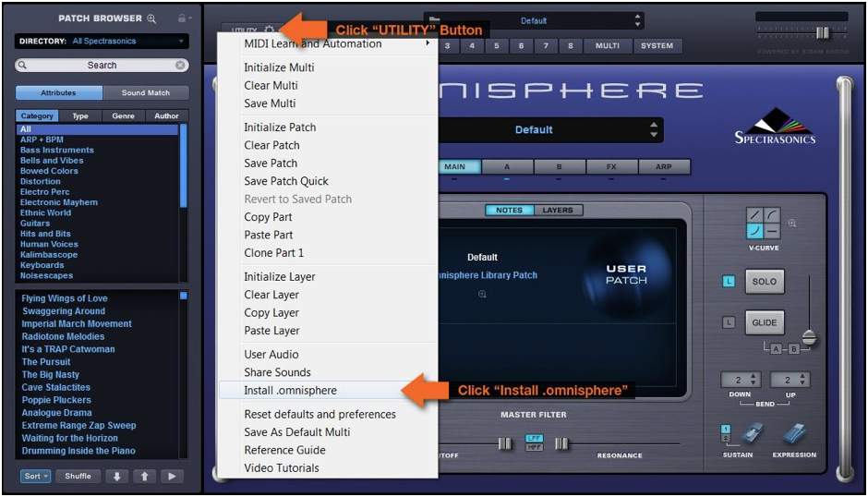The image size is (868, 497).
Task: Click the folder icon beside Default multi name
Action: click(435, 20)
